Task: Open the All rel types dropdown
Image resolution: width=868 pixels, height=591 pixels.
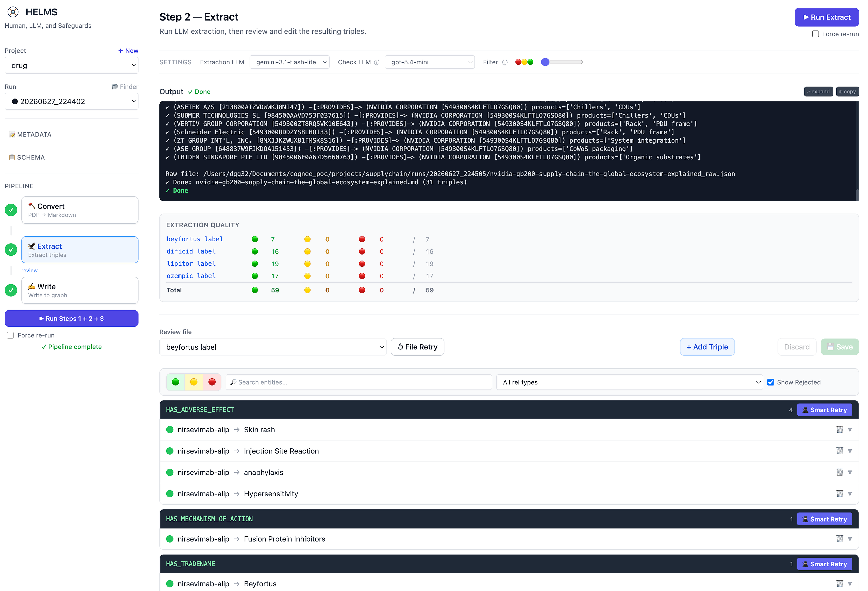Action: coord(629,382)
